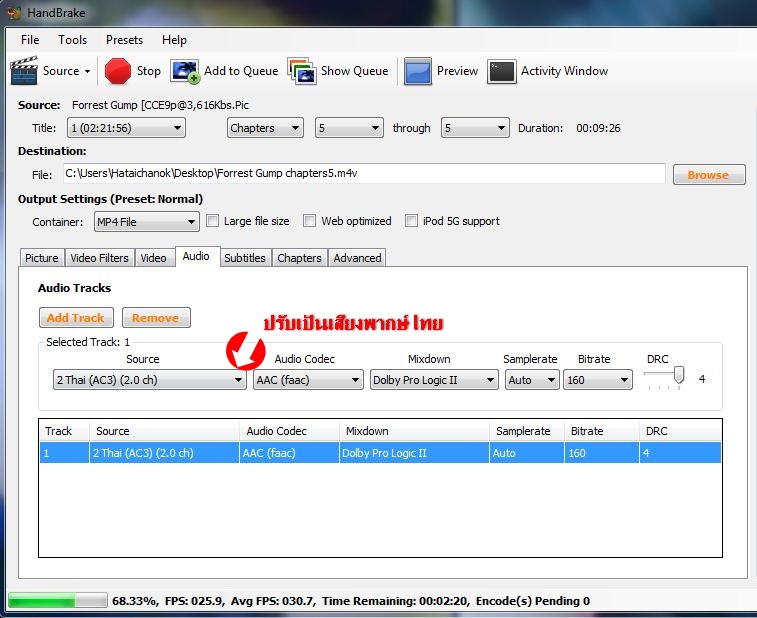Click the Bitrate column header in list
Screen dimensions: 757x618
point(602,431)
